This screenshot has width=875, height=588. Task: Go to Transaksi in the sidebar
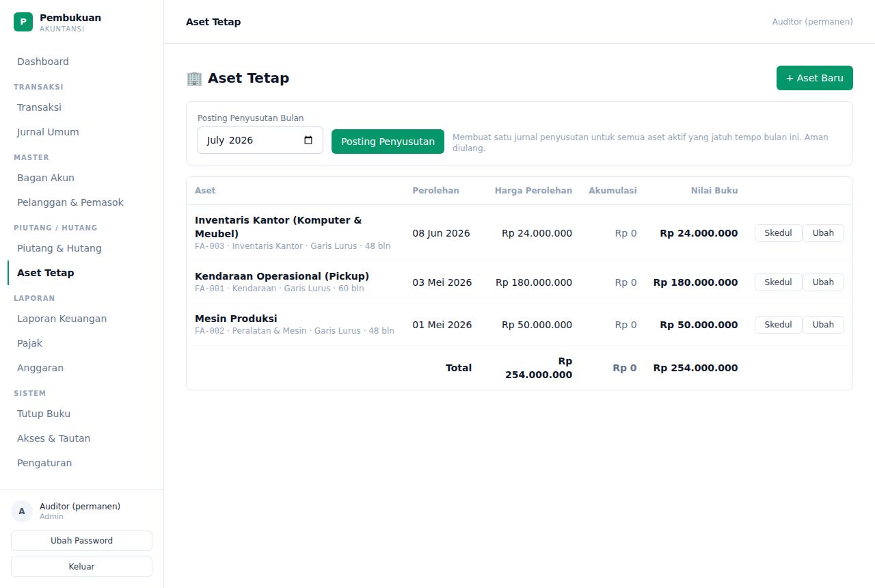click(x=82, y=107)
